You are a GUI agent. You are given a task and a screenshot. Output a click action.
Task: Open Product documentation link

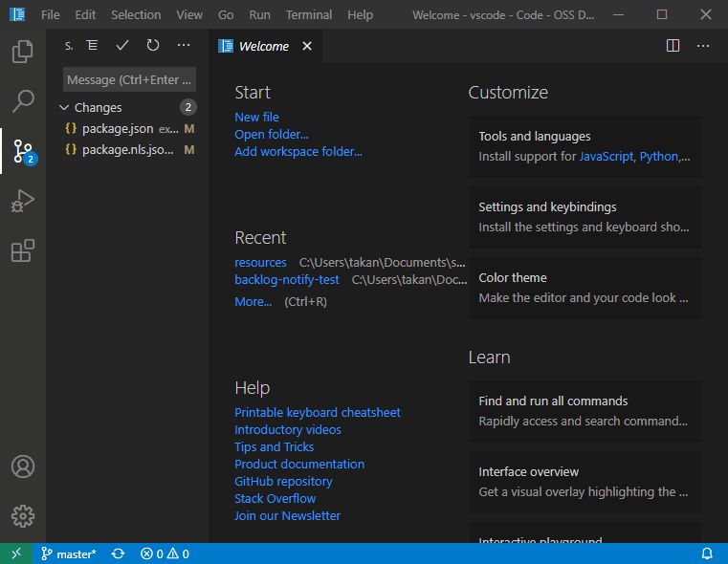click(299, 464)
